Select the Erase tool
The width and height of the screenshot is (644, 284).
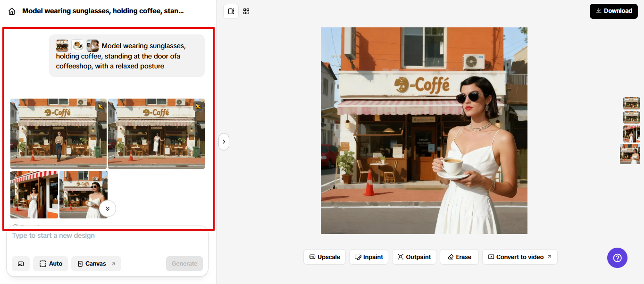[459, 257]
